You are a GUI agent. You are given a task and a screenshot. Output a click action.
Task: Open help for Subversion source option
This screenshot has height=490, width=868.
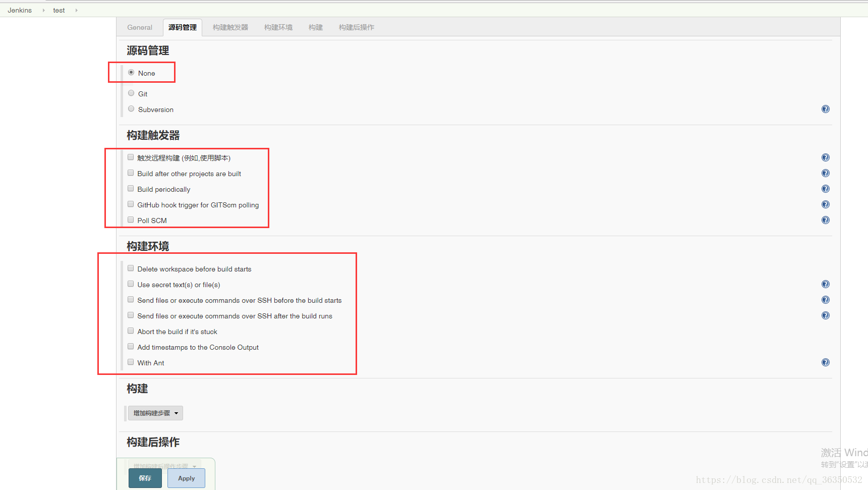[826, 109]
